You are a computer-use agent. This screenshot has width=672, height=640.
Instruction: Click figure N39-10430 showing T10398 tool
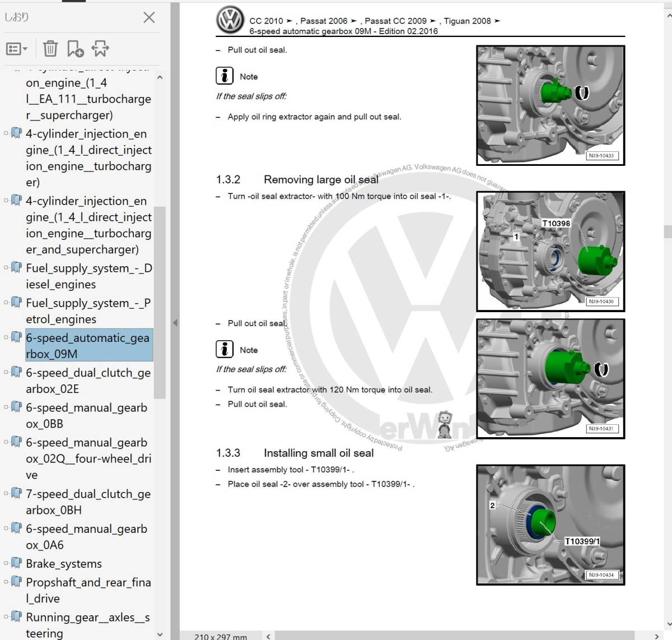click(550, 252)
